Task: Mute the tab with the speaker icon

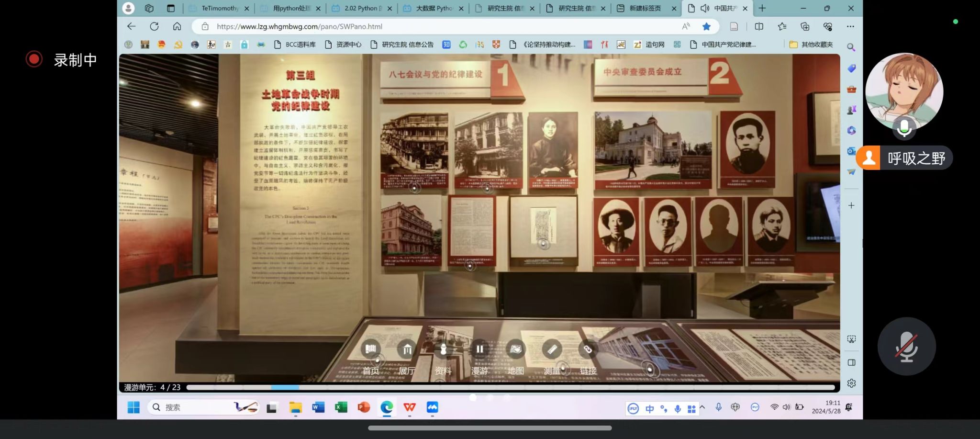Action: point(705,8)
